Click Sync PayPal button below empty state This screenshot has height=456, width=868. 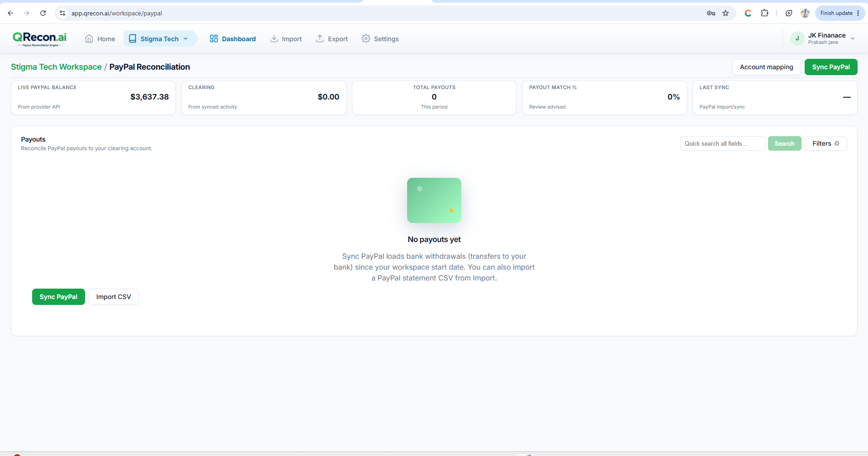[58, 297]
